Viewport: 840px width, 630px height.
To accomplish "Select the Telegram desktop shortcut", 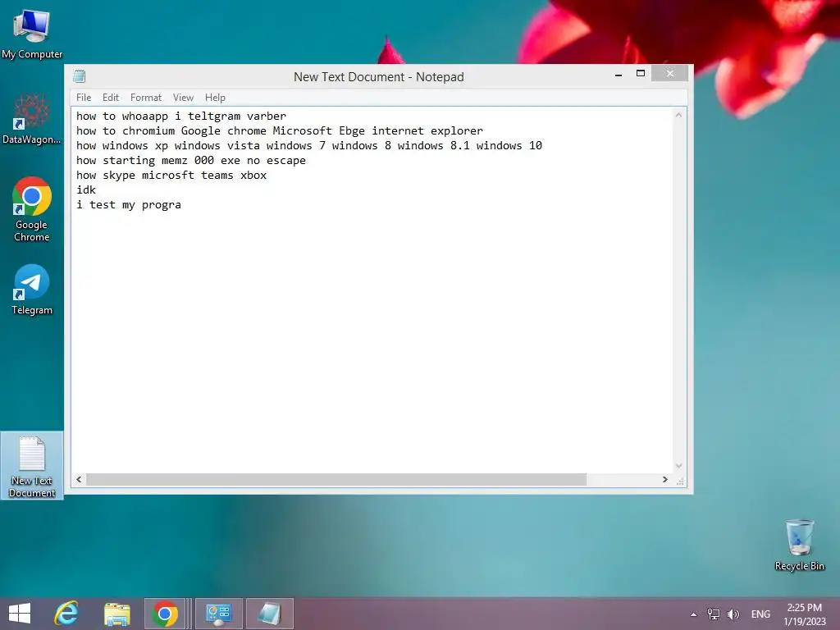I will pyautogui.click(x=32, y=290).
